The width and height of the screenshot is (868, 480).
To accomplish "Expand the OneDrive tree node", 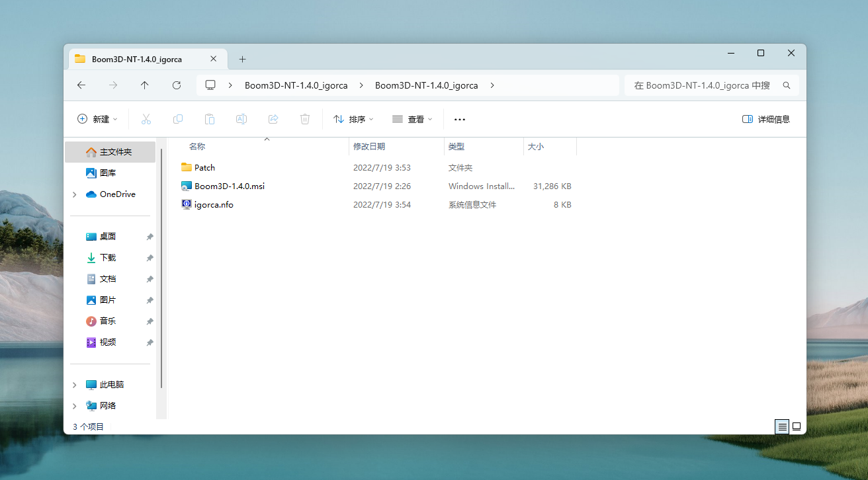I will point(74,194).
